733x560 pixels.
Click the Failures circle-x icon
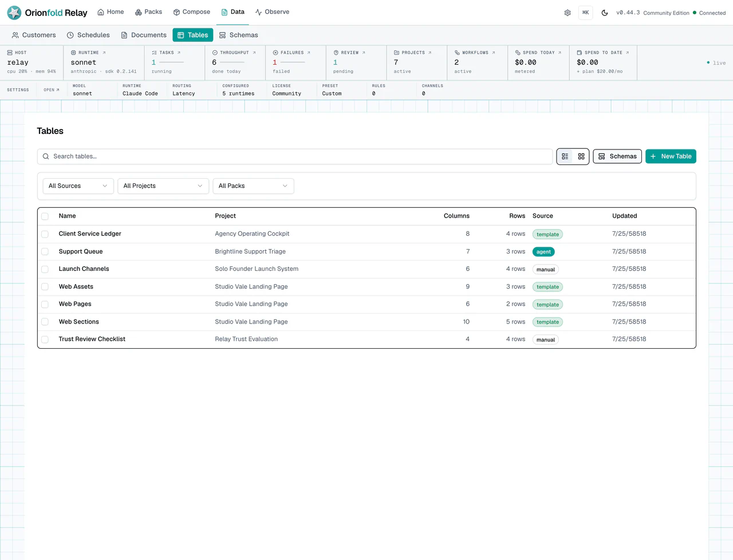275,53
